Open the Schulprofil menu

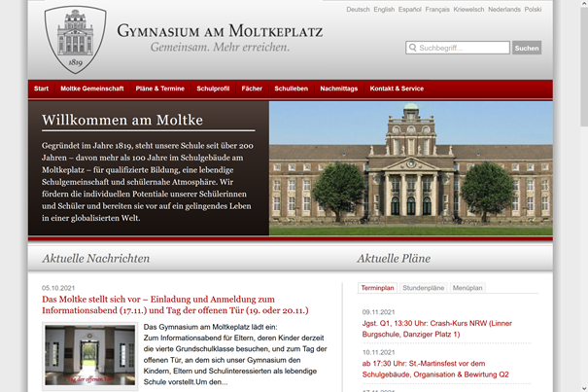(x=213, y=89)
